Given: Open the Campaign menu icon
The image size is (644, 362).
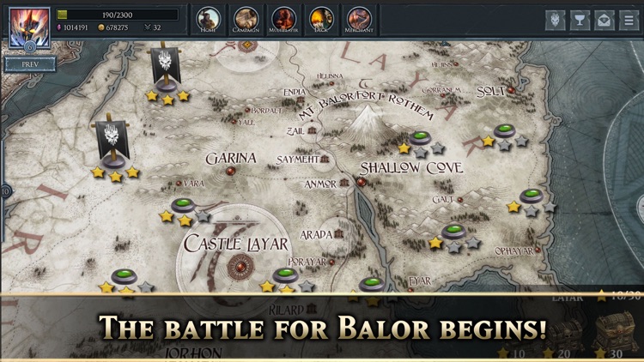Looking at the screenshot, I should 246,19.
